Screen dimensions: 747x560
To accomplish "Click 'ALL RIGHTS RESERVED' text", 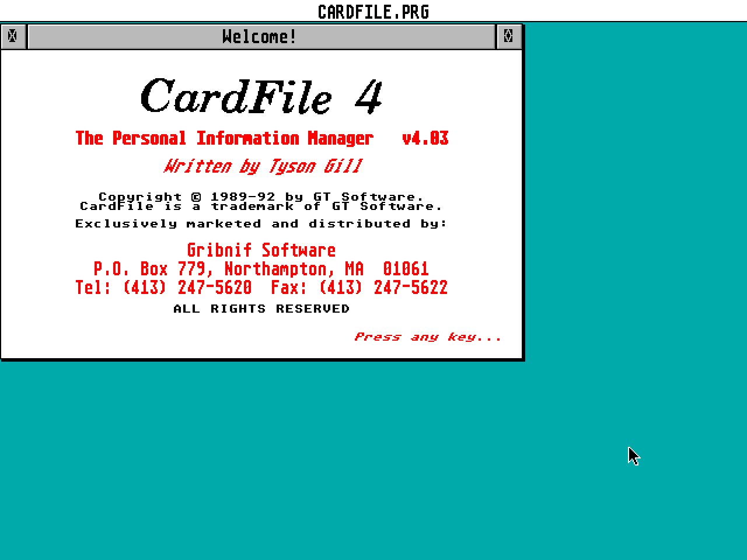I will (x=261, y=309).
